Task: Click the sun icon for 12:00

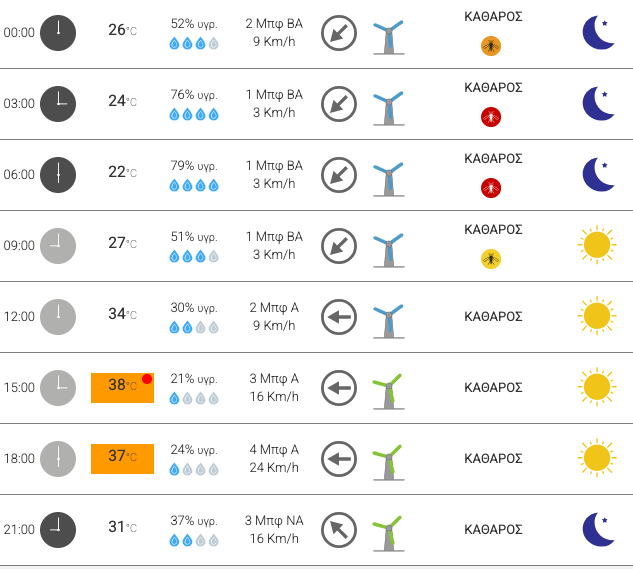Action: coord(597,315)
